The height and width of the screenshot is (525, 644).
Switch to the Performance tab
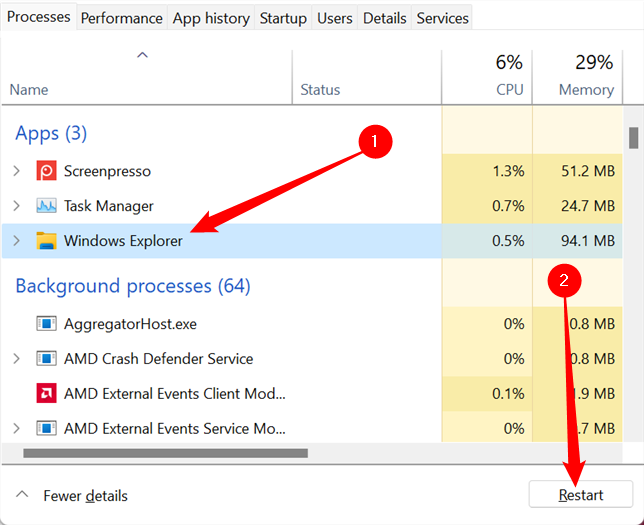tap(121, 18)
